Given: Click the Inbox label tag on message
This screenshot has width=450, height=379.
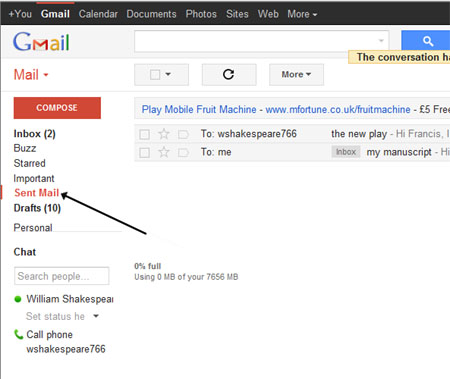Looking at the screenshot, I should (x=346, y=152).
